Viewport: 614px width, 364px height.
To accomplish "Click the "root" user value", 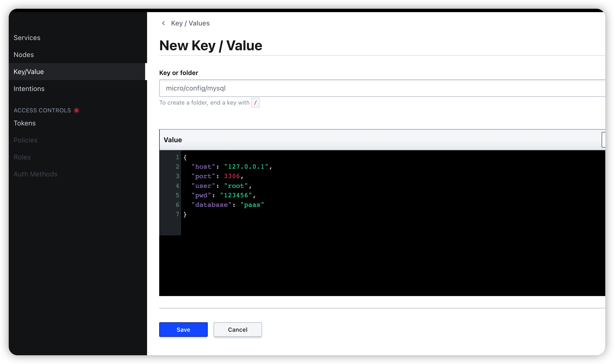I will coord(236,186).
